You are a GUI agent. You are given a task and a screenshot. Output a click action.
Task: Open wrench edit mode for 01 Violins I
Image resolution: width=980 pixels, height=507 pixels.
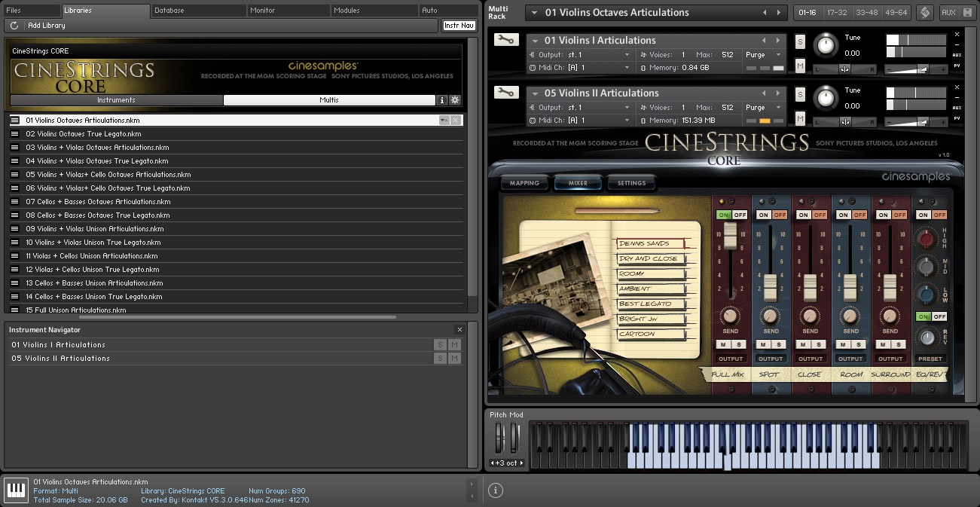pos(506,40)
